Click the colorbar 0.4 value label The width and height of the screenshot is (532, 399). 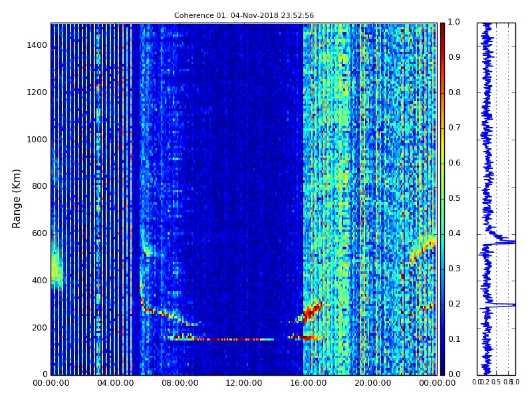coord(454,233)
